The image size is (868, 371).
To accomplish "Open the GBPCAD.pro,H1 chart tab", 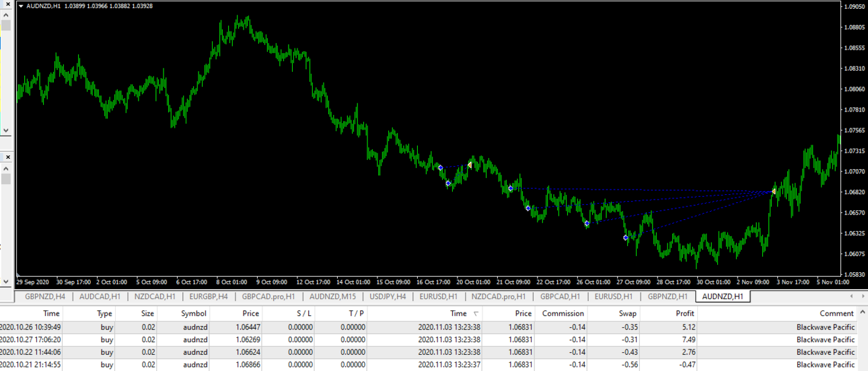I will 268,296.
